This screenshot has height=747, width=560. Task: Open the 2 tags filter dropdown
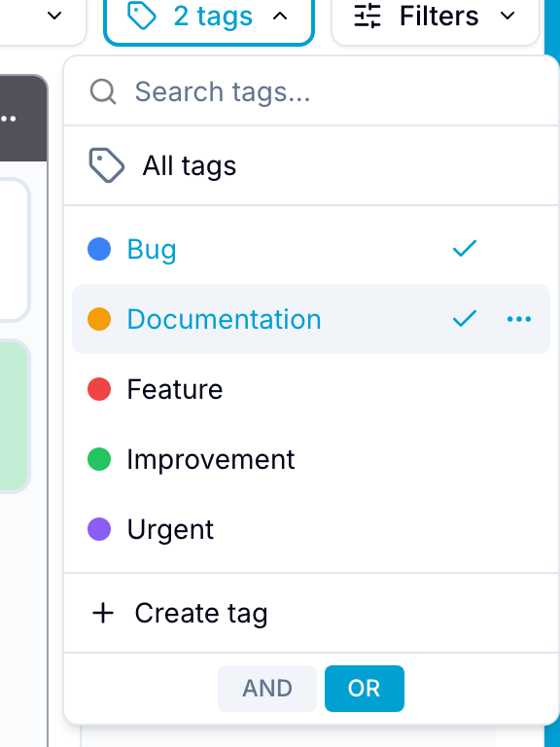pyautogui.click(x=209, y=17)
